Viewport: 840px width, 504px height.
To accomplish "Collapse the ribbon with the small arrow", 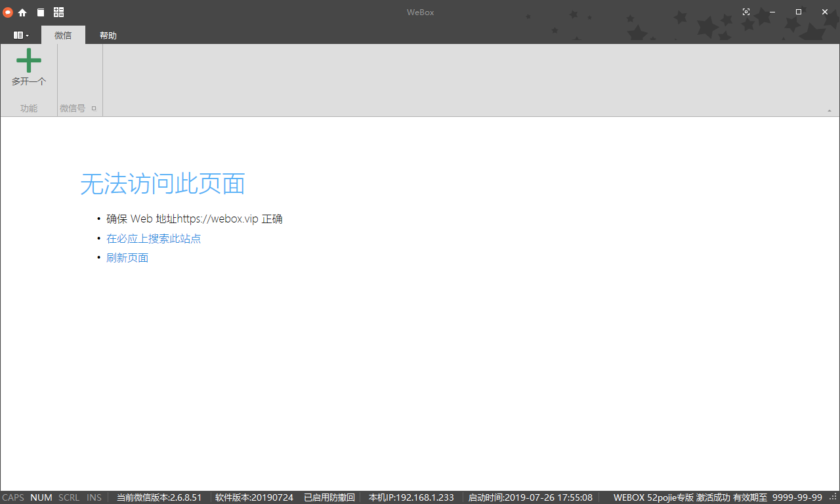I will 829,111.
